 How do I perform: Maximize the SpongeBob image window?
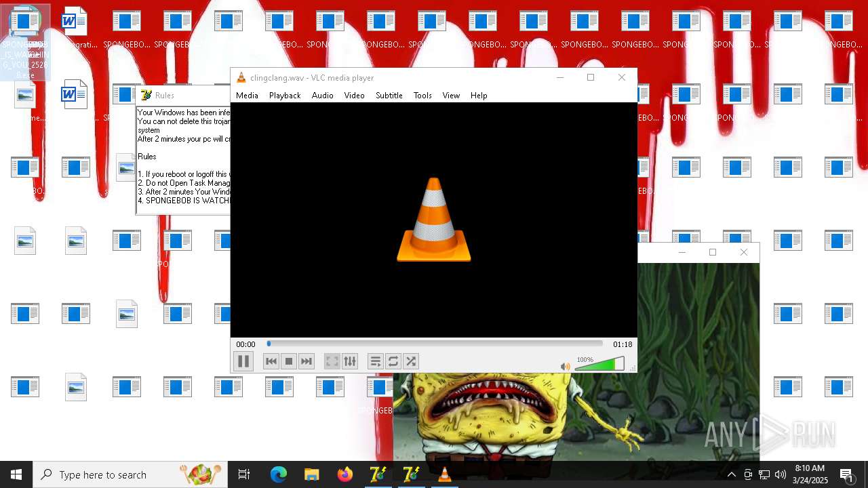pos(713,252)
